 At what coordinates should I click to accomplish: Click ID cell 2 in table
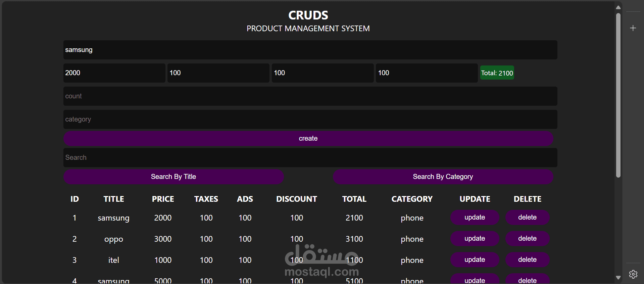(75, 239)
